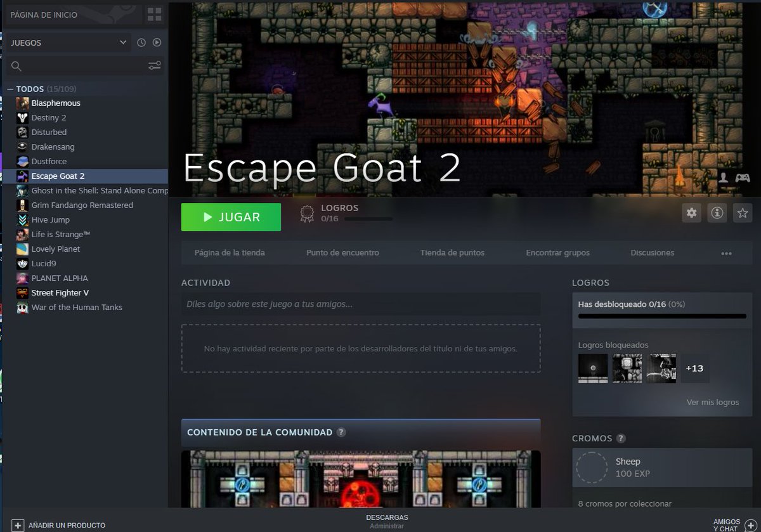The image size is (761, 532).
Task: Open the more options ellipsis menu
Action: [x=727, y=253]
